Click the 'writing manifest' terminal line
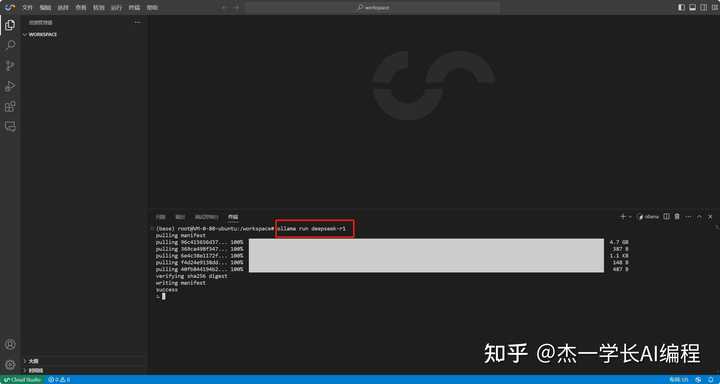 [x=181, y=283]
